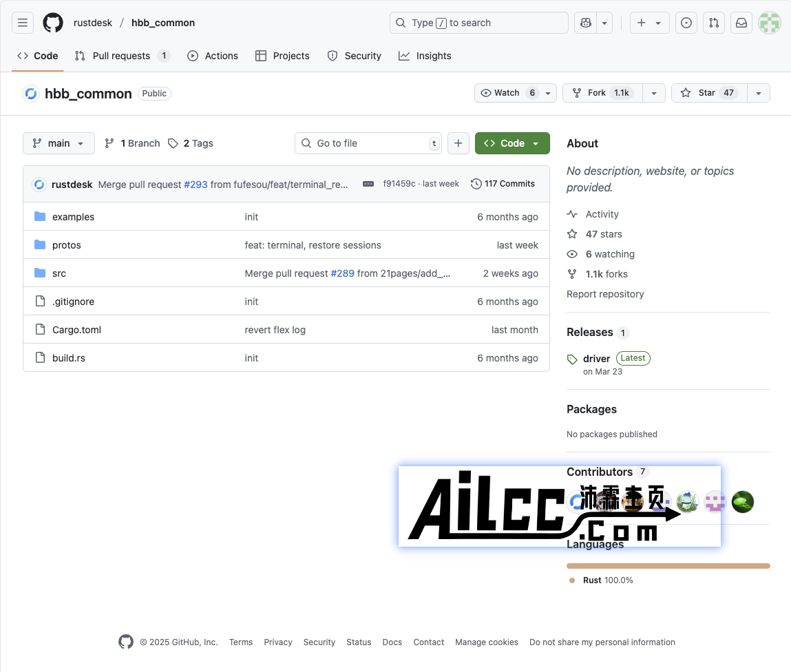
Task: Click Report repository
Action: point(605,294)
